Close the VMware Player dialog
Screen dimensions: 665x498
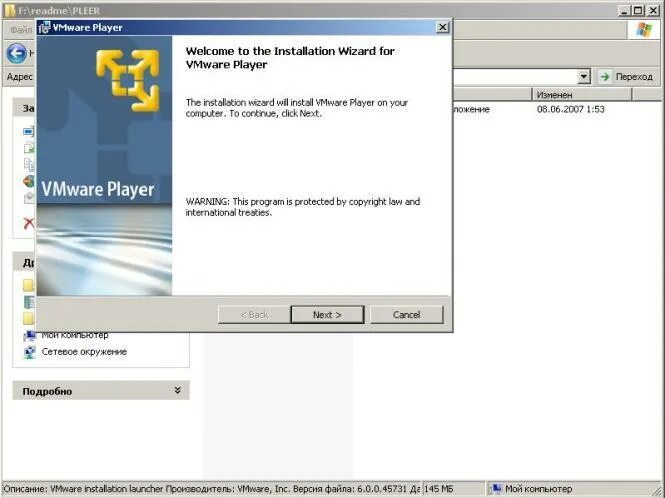442,27
